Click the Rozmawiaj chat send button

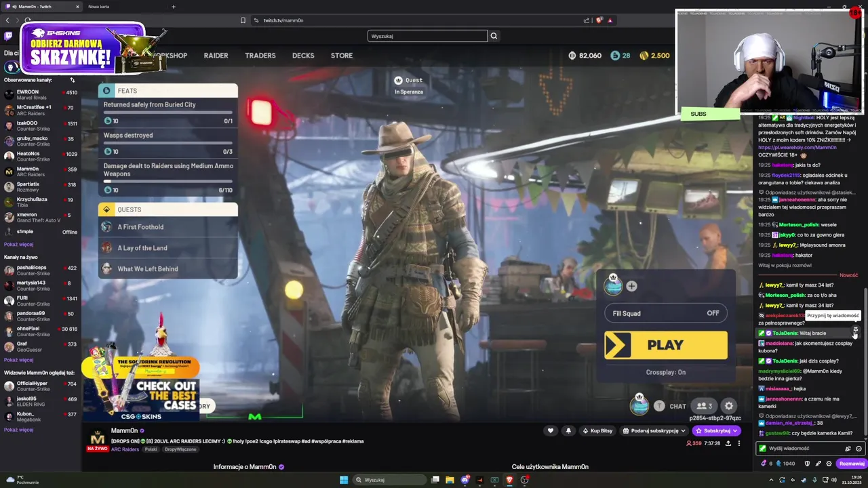click(x=852, y=464)
